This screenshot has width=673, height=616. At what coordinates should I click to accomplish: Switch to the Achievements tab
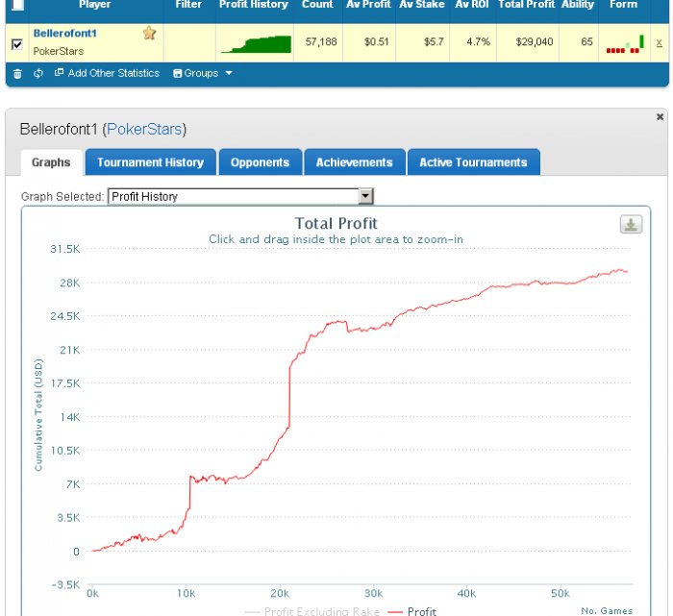coord(355,162)
